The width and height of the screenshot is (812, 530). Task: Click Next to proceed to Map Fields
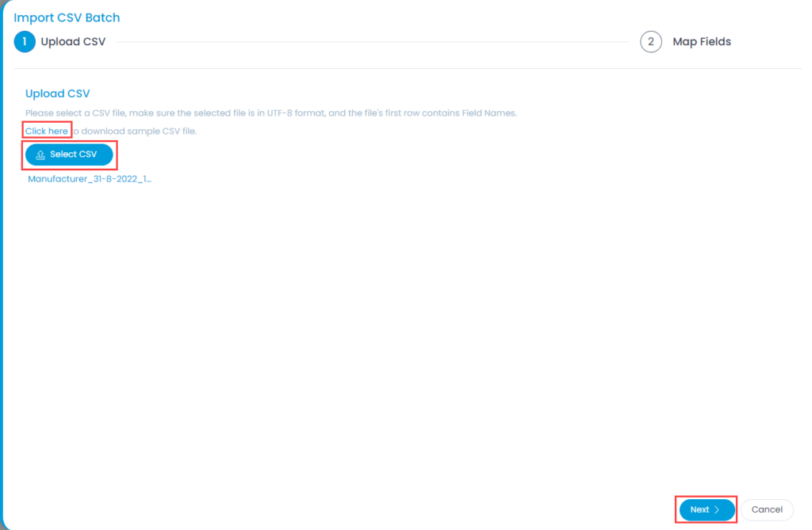(x=705, y=509)
